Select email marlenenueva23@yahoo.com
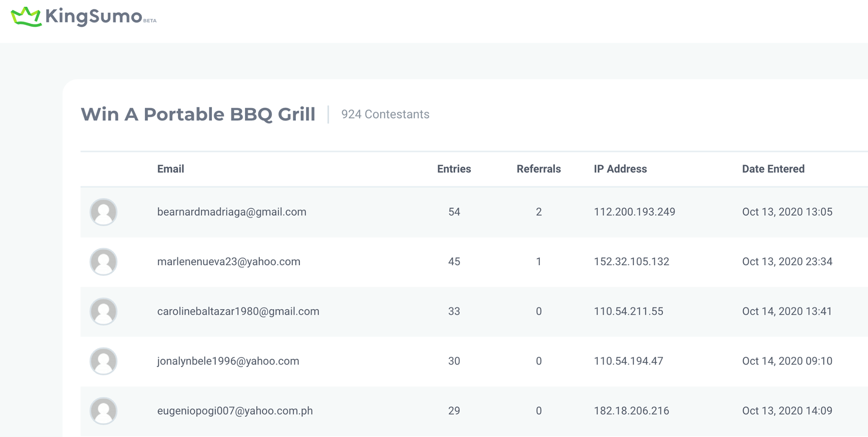The height and width of the screenshot is (437, 868). click(x=228, y=261)
